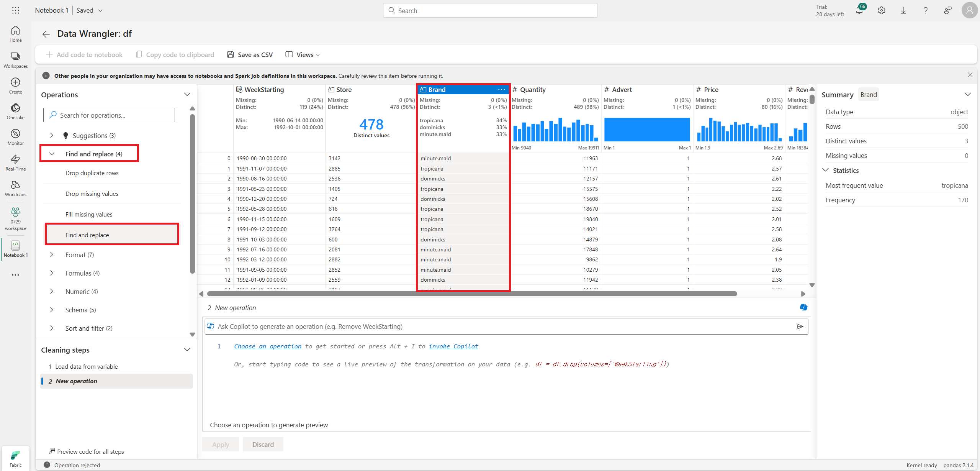980x471 pixels.
Task: Collapse the Statistics section in Summary
Action: (825, 170)
